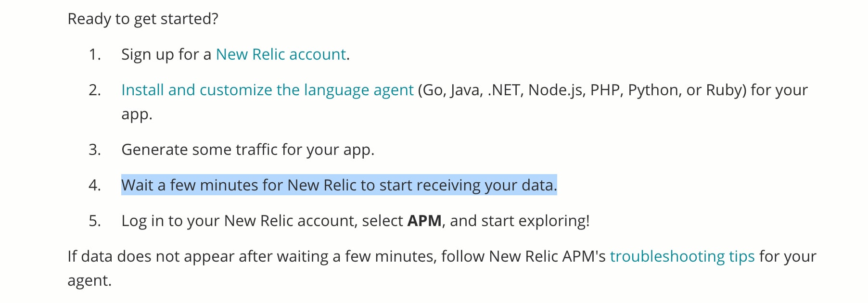Open the New Relic account link
This screenshot has width=868, height=303.
click(x=281, y=54)
